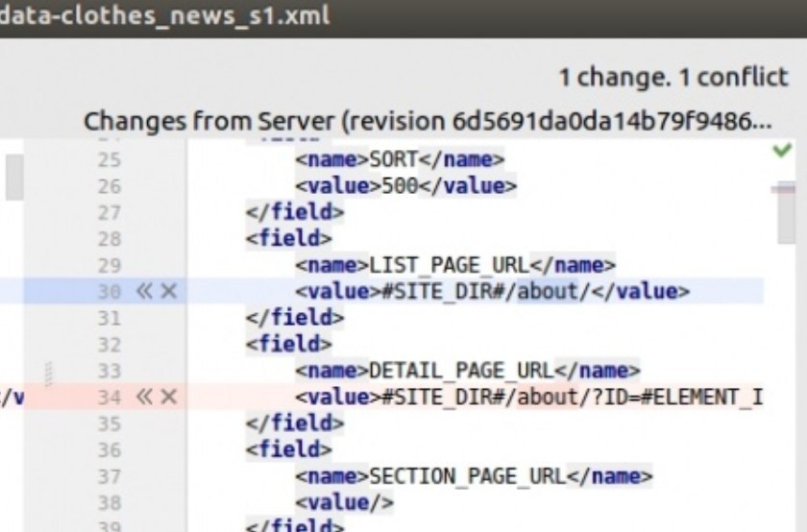Click highlighted 'about' in conflict line 34
Screen dimensions: 807x532
coord(548,397)
